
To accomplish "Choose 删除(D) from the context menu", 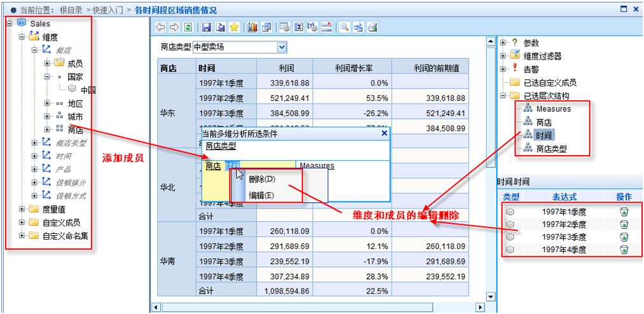I will click(x=262, y=179).
